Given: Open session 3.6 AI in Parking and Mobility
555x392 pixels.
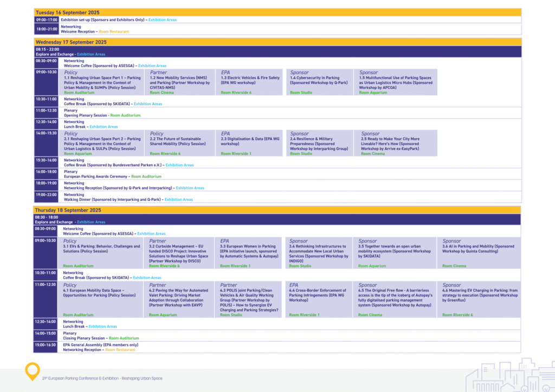Looking at the screenshot, I should [478, 249].
